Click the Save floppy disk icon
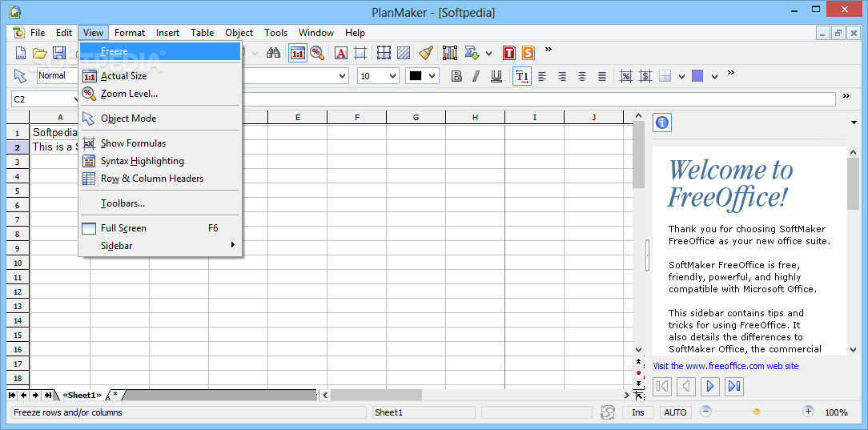Viewport: 868px width, 430px height. [x=59, y=53]
